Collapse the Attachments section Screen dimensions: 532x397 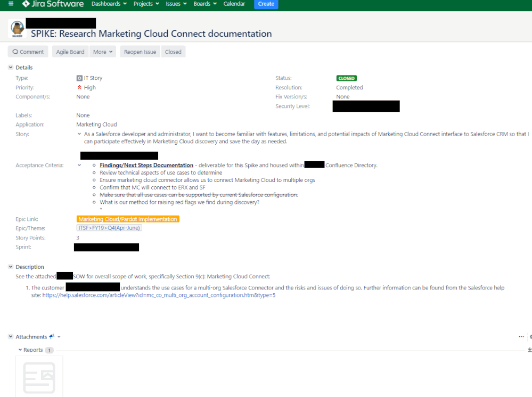[x=11, y=337]
